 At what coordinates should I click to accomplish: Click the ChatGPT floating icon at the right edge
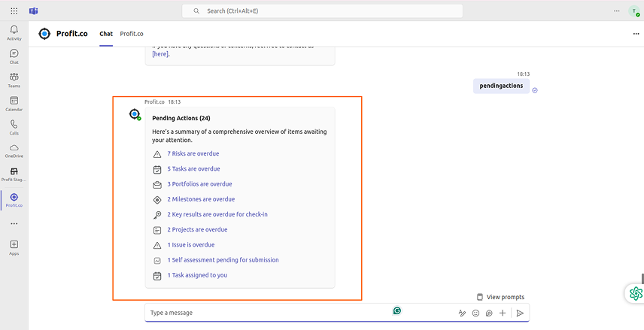(x=636, y=293)
